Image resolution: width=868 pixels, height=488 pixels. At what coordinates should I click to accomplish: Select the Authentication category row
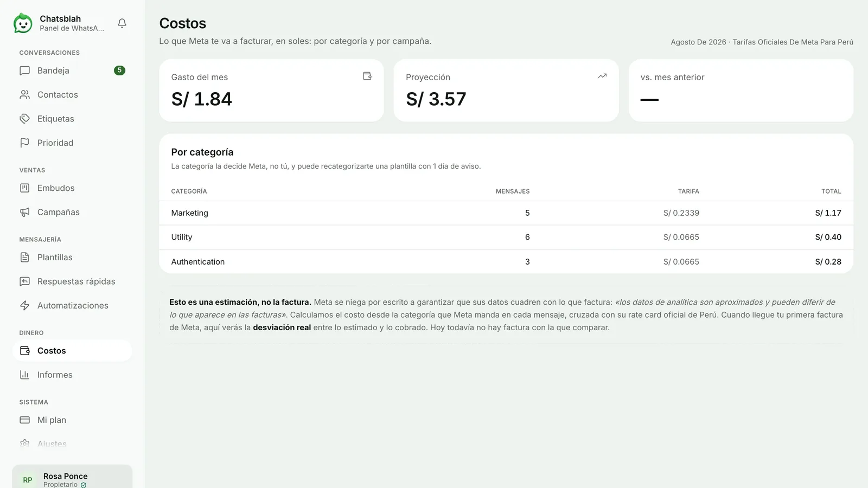(506, 262)
